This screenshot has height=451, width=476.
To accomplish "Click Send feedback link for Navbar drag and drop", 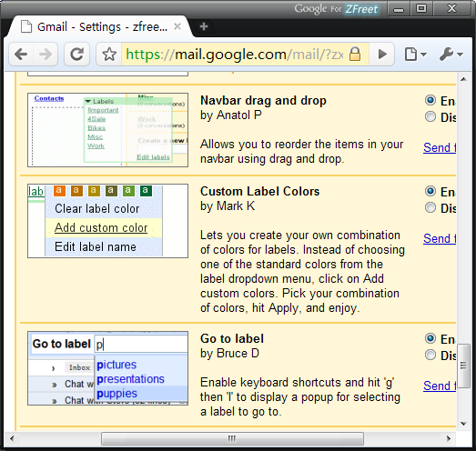I will 440,147.
